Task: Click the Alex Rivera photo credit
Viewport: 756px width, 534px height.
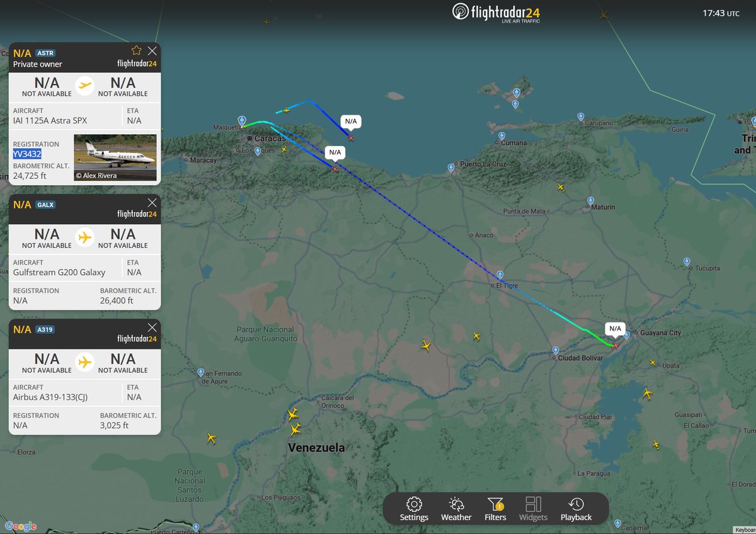Action: pyautogui.click(x=96, y=176)
